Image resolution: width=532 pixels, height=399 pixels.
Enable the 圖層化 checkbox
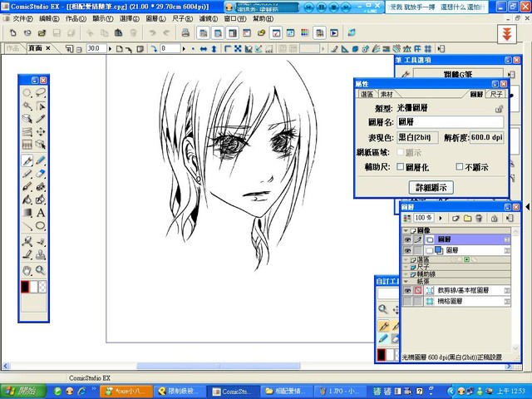pos(401,166)
